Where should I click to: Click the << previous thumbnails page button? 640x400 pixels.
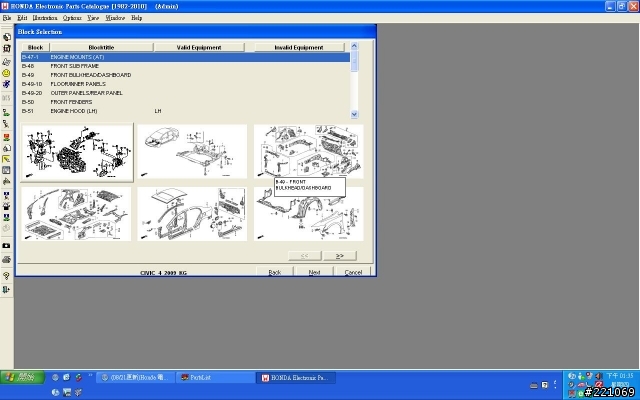coord(304,256)
